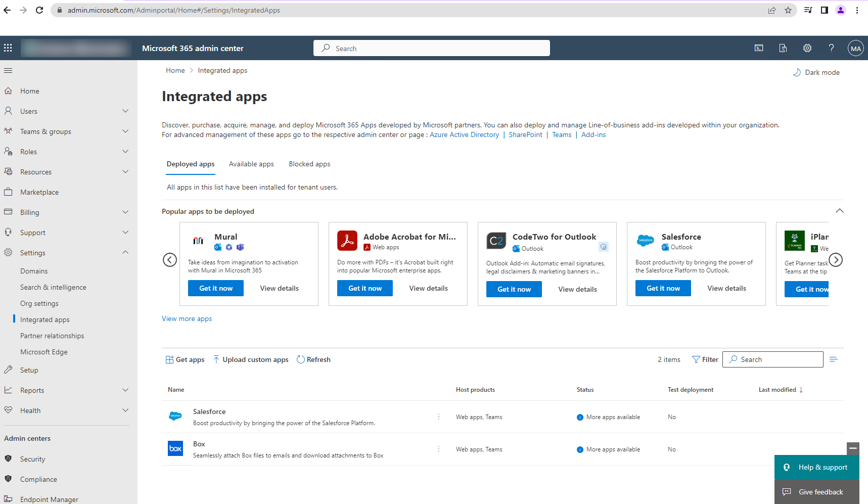This screenshot has width=868, height=504.
Task: Switch to the Blocked apps tab
Action: tap(309, 164)
